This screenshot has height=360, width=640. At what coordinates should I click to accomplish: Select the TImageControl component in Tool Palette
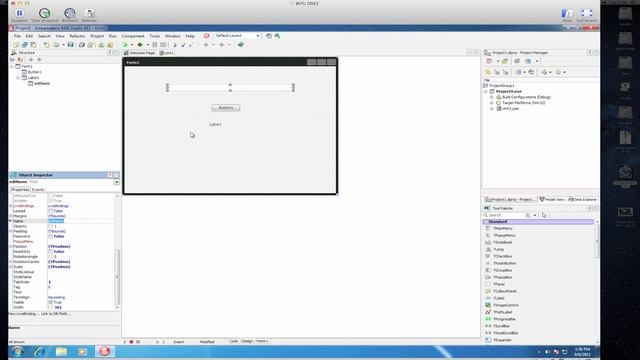[506, 305]
